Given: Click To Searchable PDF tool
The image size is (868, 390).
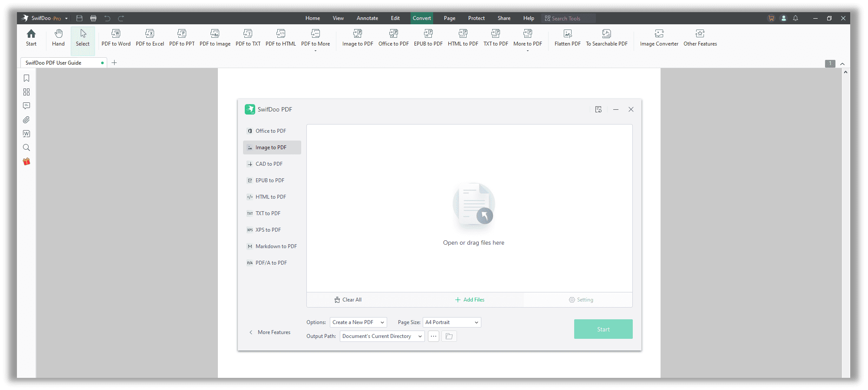Looking at the screenshot, I should point(607,38).
